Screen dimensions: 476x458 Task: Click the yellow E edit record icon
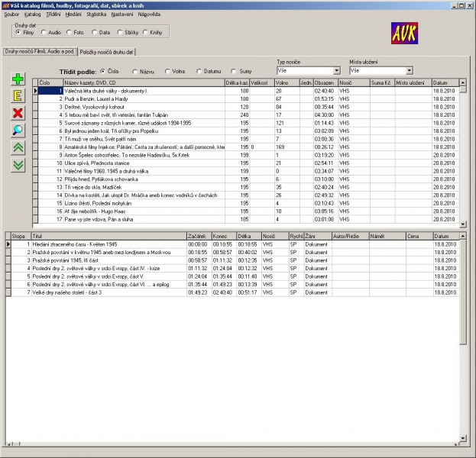(18, 95)
